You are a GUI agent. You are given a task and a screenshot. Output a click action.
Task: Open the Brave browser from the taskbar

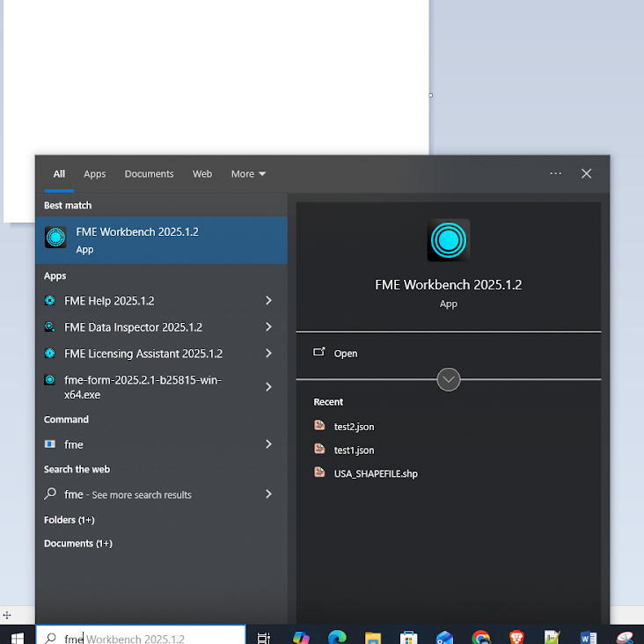click(516, 638)
